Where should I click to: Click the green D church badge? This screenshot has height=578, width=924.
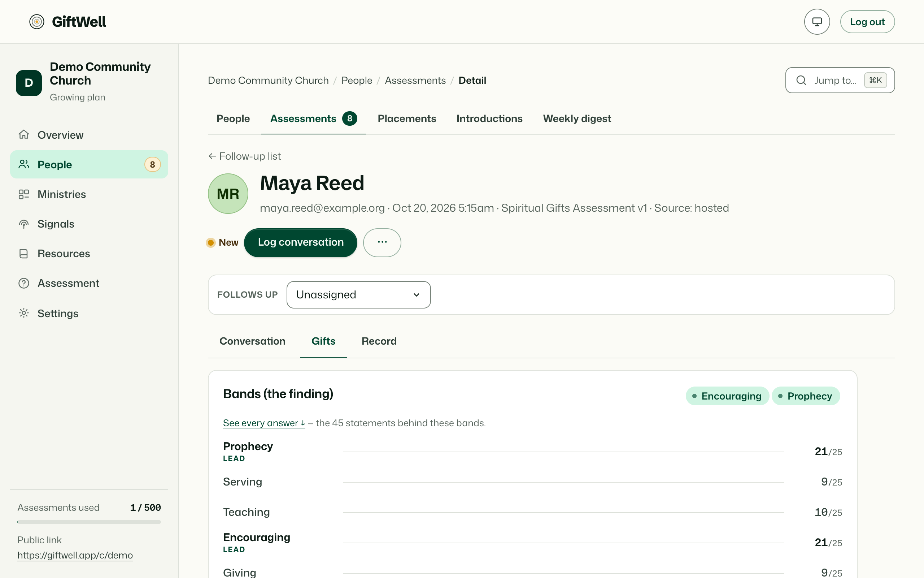tap(29, 83)
